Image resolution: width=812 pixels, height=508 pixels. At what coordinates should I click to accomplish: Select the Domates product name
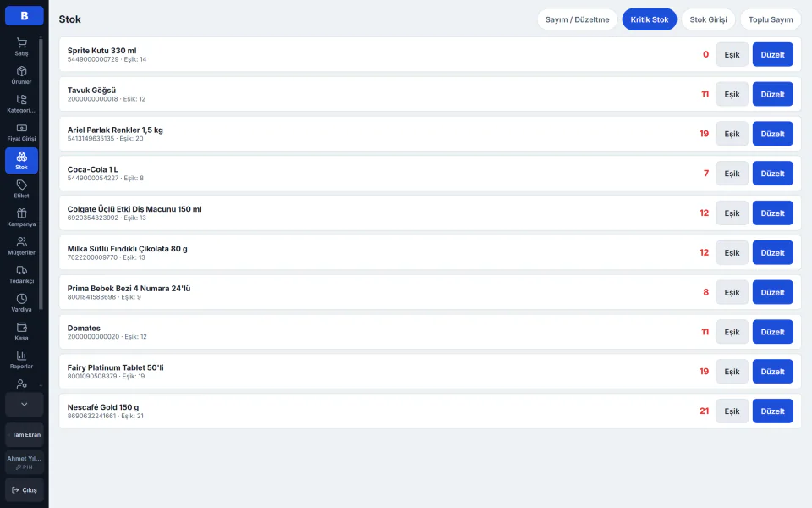84,329
